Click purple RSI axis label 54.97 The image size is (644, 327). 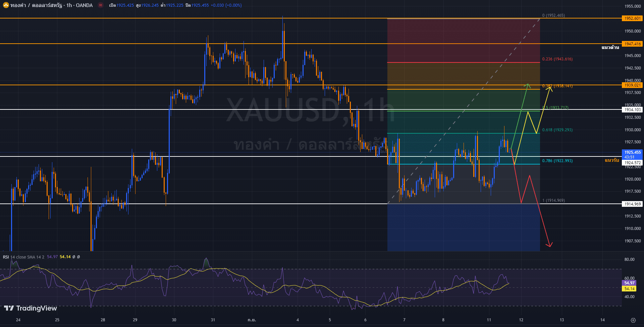tap(629, 283)
